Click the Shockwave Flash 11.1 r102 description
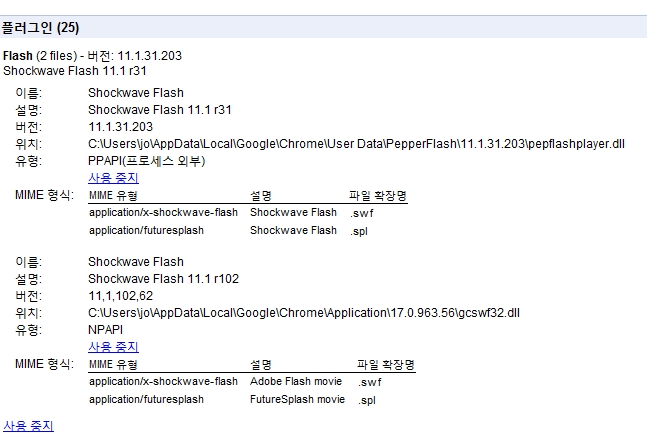The width and height of the screenshot is (647, 439). click(163, 279)
